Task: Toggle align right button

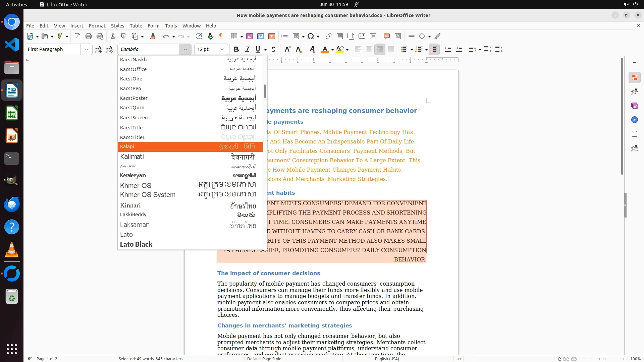Action: coord(380,49)
